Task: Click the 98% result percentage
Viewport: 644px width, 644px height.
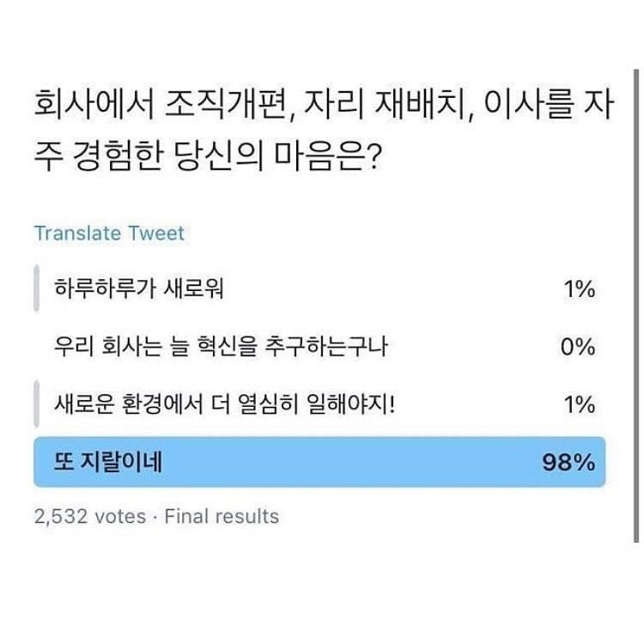Action: pyautogui.click(x=568, y=463)
